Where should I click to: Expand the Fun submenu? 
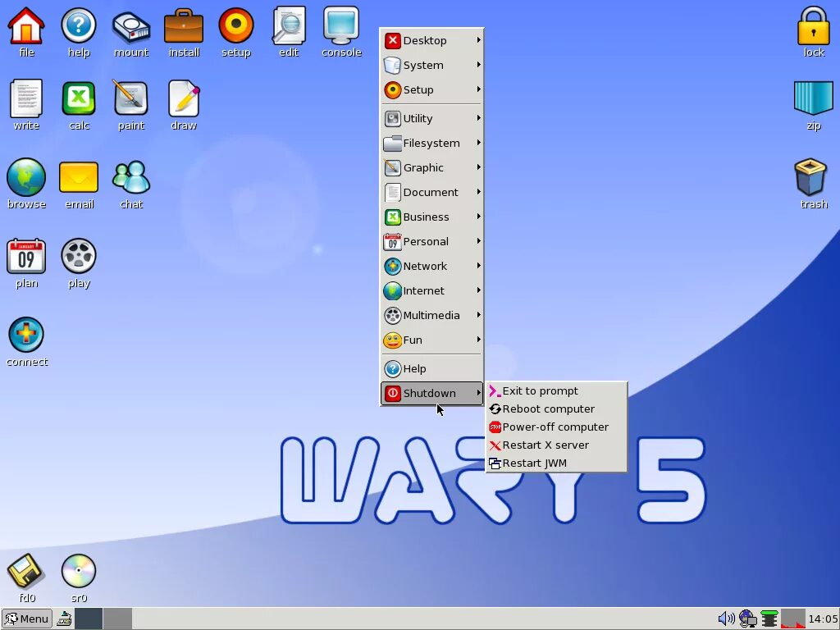click(431, 340)
